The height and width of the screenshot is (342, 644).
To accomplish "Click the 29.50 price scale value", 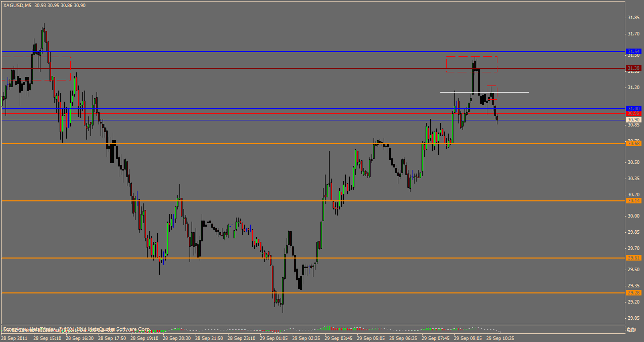I will (x=633, y=270).
